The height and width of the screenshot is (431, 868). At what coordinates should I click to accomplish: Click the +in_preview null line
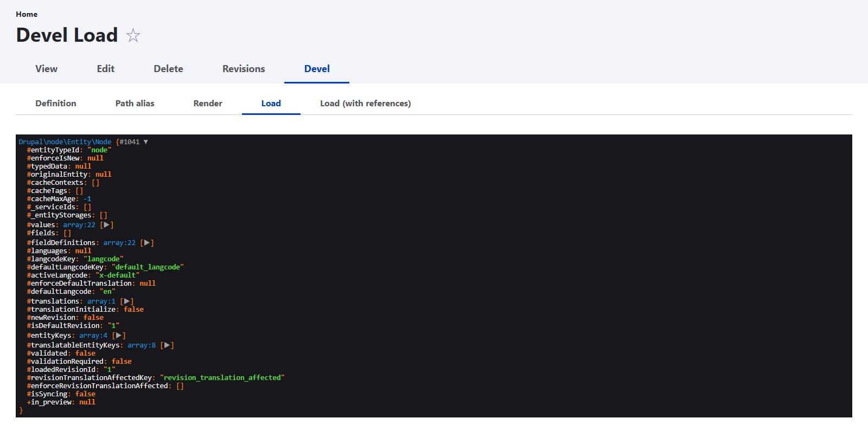pyautogui.click(x=61, y=402)
